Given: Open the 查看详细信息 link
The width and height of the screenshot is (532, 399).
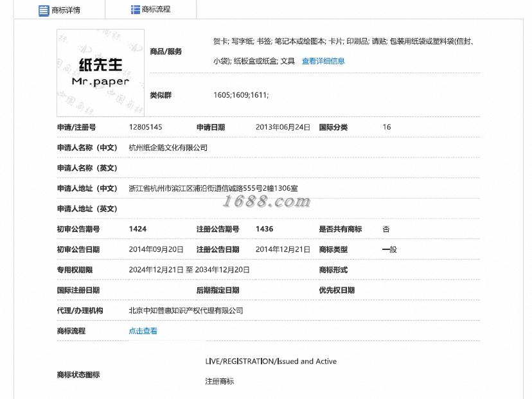Looking at the screenshot, I should (323, 61).
